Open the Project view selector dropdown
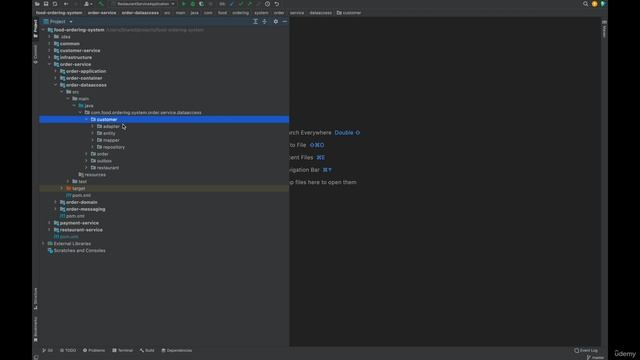 coord(58,21)
